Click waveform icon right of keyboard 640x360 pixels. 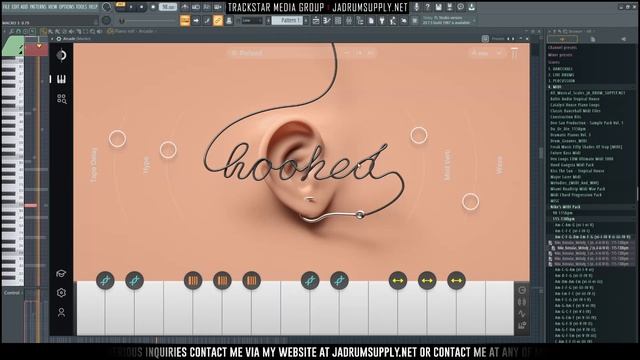(x=522, y=313)
